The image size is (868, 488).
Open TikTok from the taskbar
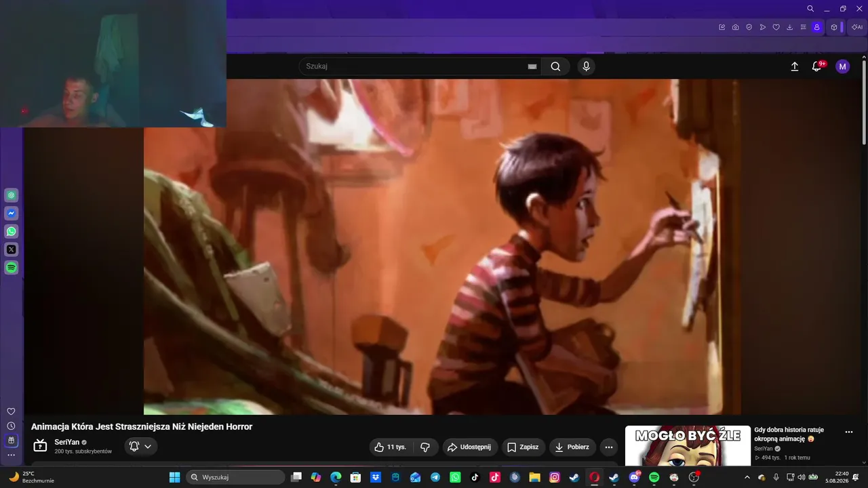click(475, 477)
